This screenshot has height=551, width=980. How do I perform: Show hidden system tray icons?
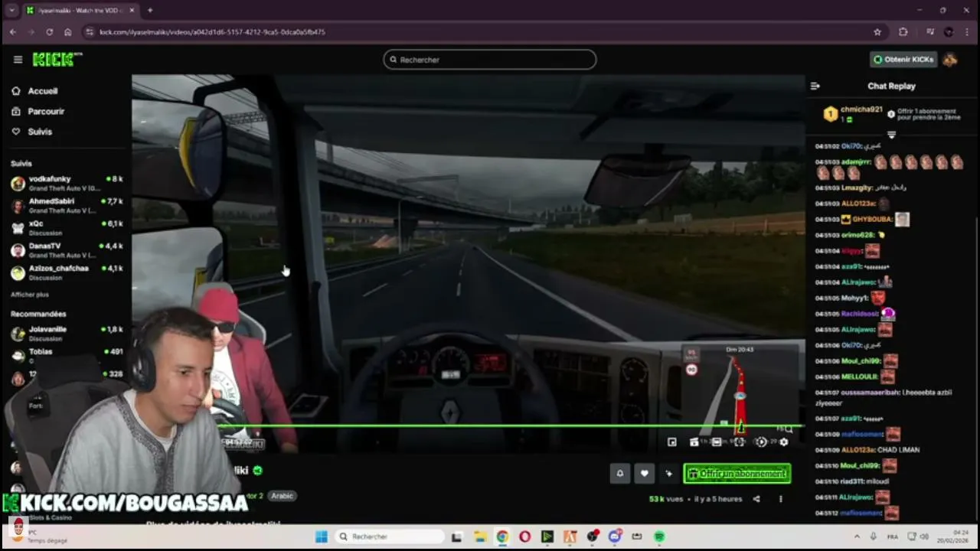[x=856, y=536]
